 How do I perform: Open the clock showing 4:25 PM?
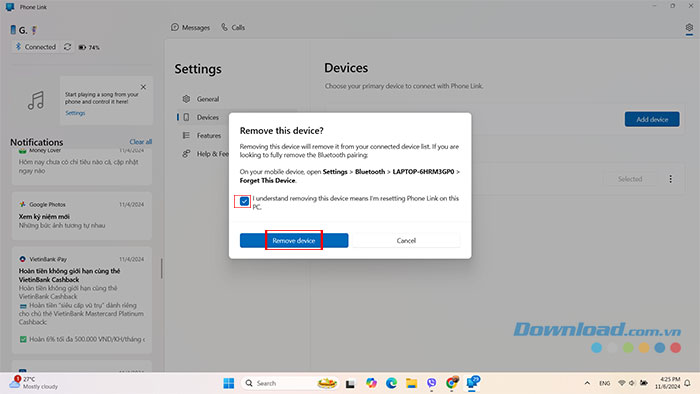click(668, 383)
